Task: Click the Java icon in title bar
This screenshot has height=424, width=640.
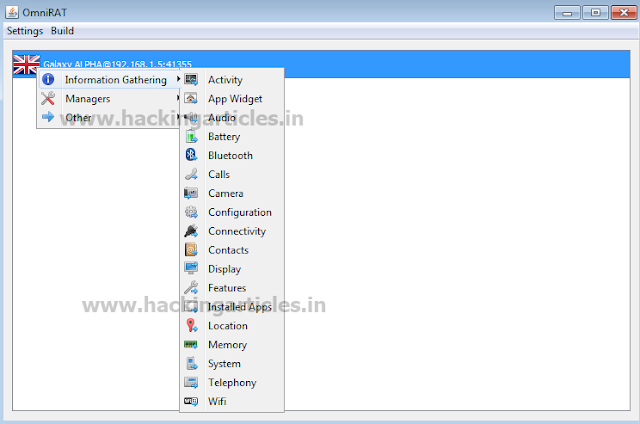Action: (x=12, y=12)
